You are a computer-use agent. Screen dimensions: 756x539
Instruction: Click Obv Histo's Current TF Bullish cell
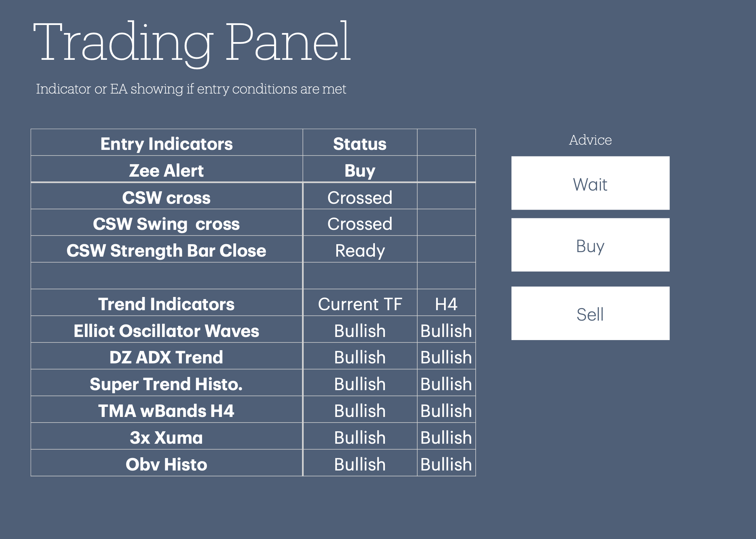[x=360, y=464]
